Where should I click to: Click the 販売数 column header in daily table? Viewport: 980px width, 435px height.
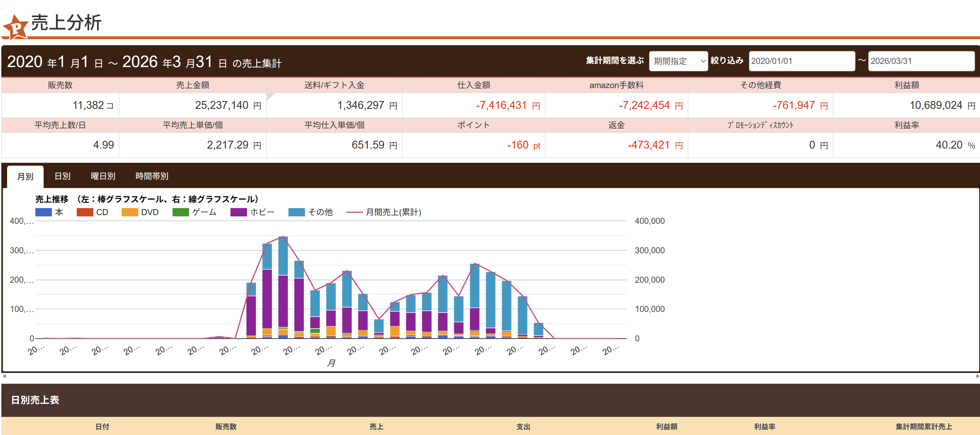pos(225,427)
